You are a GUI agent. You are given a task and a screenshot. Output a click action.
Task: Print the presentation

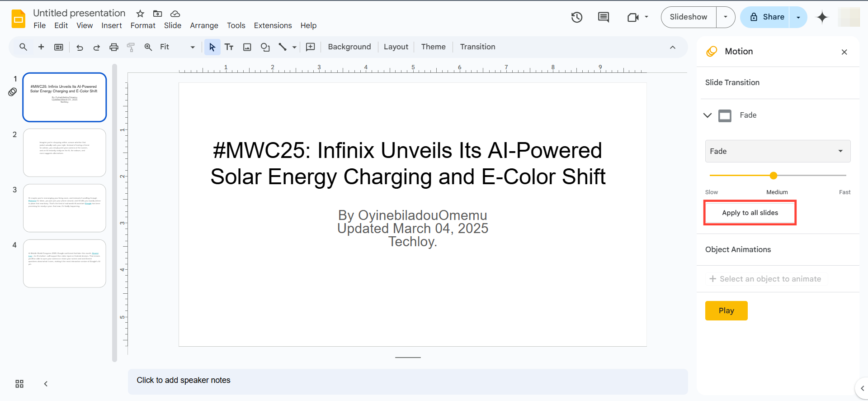114,47
